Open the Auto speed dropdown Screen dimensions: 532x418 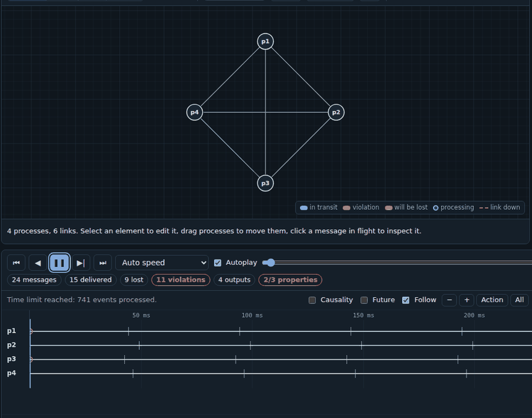coord(162,263)
